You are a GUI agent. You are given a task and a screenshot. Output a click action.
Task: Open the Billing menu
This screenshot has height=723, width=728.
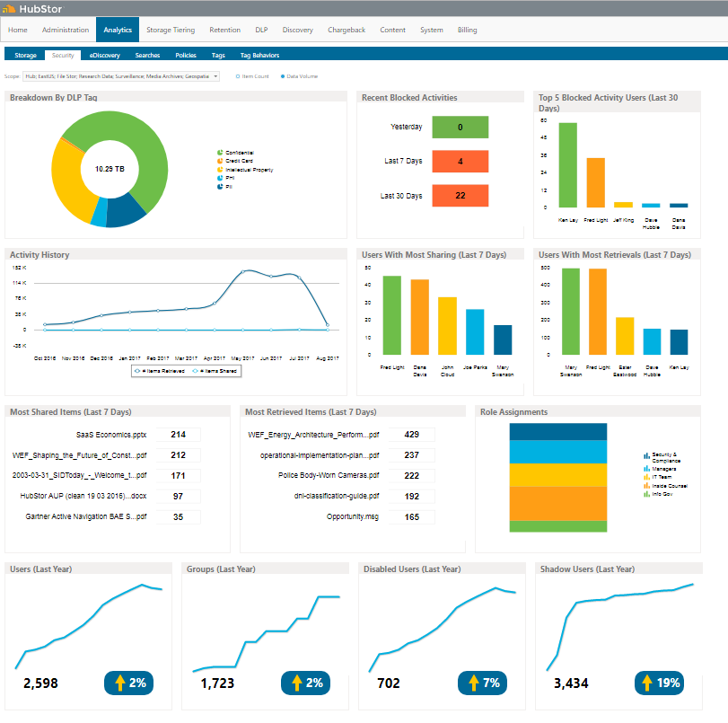pos(467,30)
